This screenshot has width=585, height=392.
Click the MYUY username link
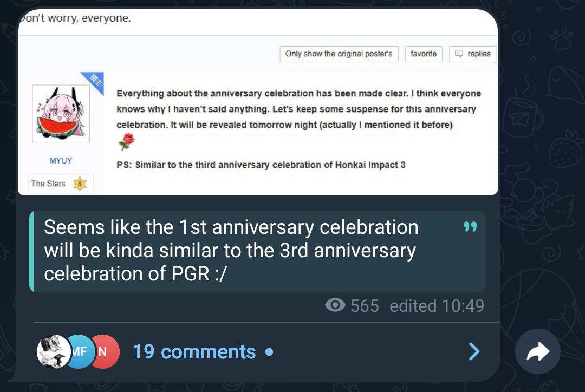61,160
